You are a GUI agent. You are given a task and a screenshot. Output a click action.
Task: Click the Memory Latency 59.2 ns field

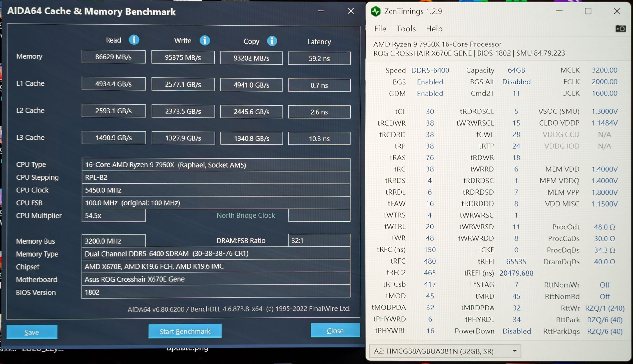coord(319,58)
